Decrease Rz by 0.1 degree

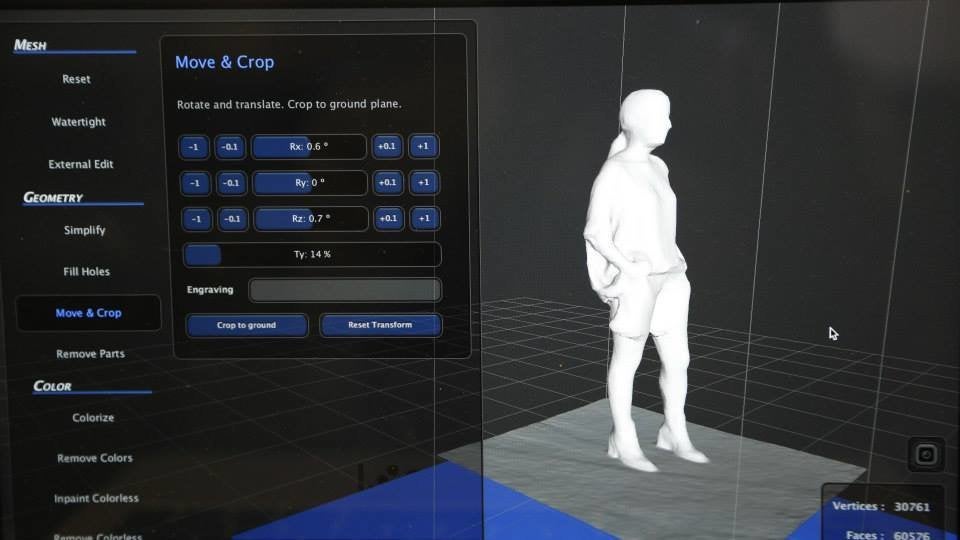[232, 219]
